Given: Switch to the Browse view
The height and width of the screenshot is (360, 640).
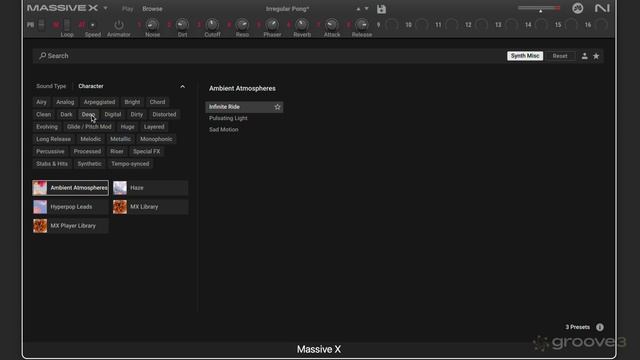Looking at the screenshot, I should (152, 9).
